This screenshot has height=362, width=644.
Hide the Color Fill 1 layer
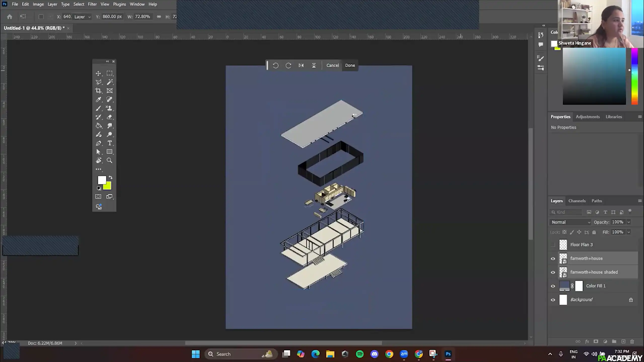coord(553,286)
